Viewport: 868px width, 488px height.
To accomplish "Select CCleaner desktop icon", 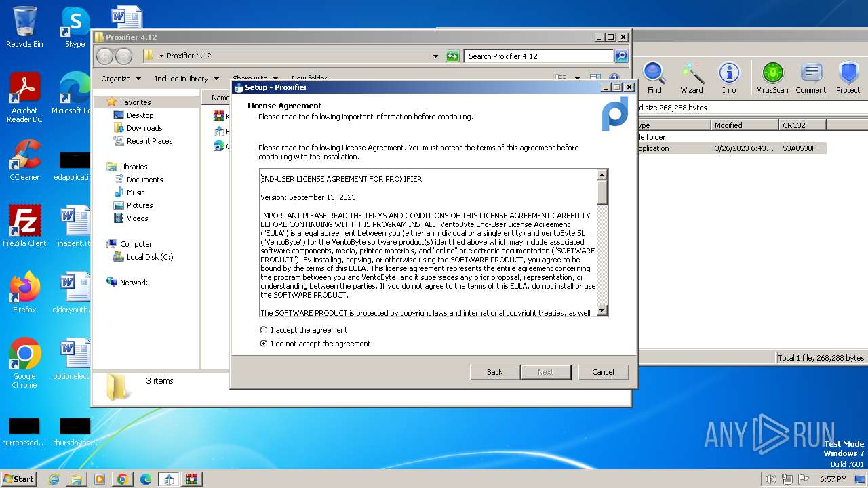I will coord(24,160).
